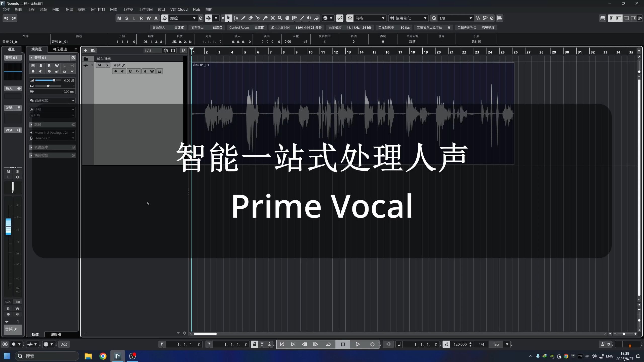
Task: Select the Mute X tool
Action: point(272,18)
